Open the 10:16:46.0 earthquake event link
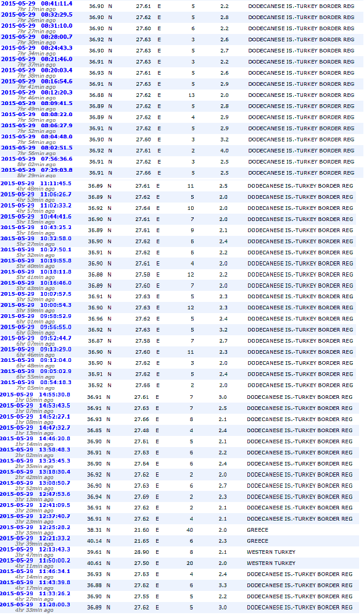The height and width of the screenshot is (615, 364). coord(36,283)
